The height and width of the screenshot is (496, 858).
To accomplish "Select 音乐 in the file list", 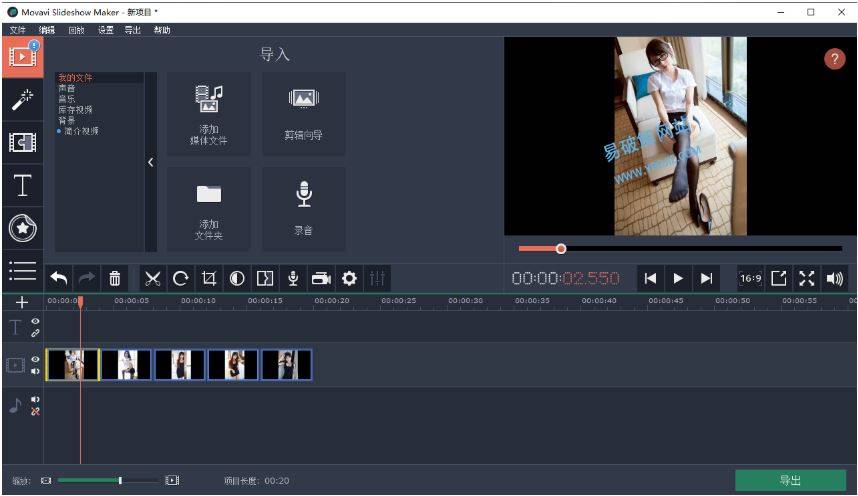I will click(67, 99).
